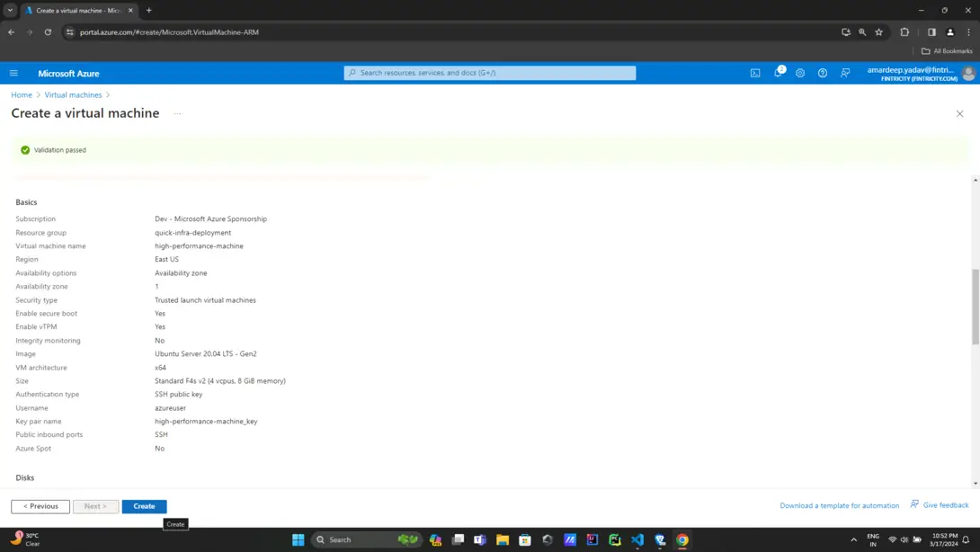Click 'Ubuntu Server 20.04 LTS - Gen2' value
Image resolution: width=980 pixels, height=552 pixels.
coord(206,354)
